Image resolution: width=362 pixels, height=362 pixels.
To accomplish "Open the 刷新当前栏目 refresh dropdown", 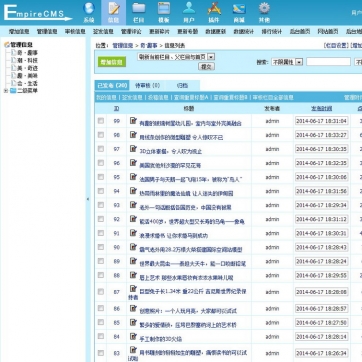I will pyautogui.click(x=176, y=57).
